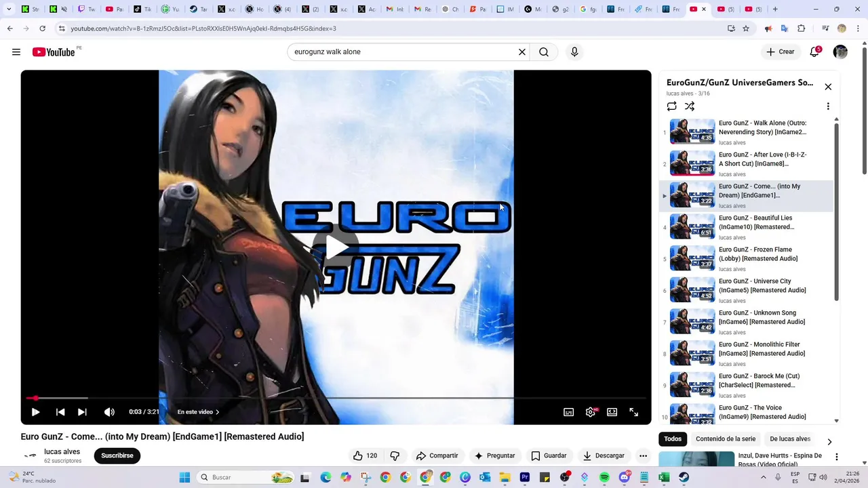Toggle subtitles in the player

[x=569, y=412]
